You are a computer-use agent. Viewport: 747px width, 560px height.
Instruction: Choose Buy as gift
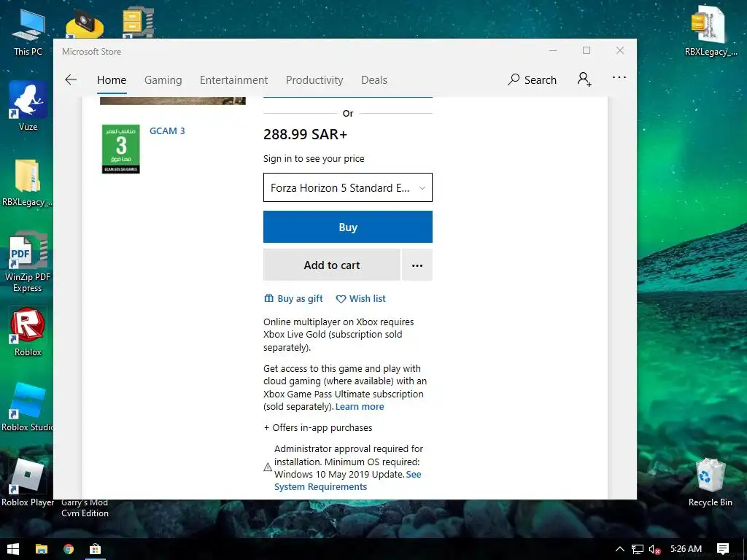[293, 298]
